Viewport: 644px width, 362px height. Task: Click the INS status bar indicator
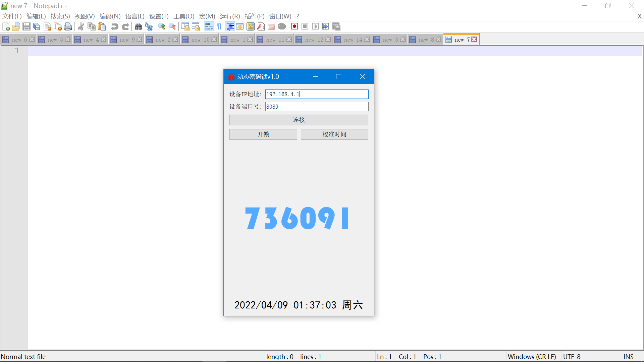point(628,357)
